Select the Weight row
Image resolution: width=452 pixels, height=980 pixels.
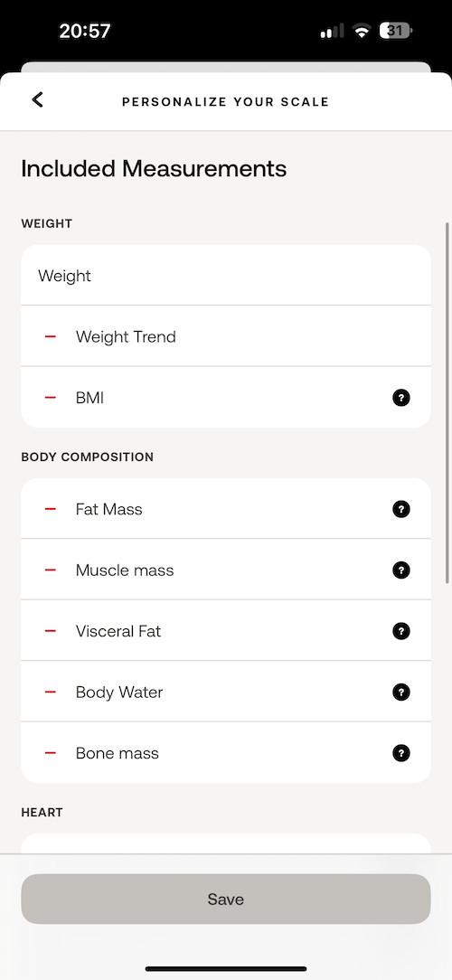tap(226, 275)
